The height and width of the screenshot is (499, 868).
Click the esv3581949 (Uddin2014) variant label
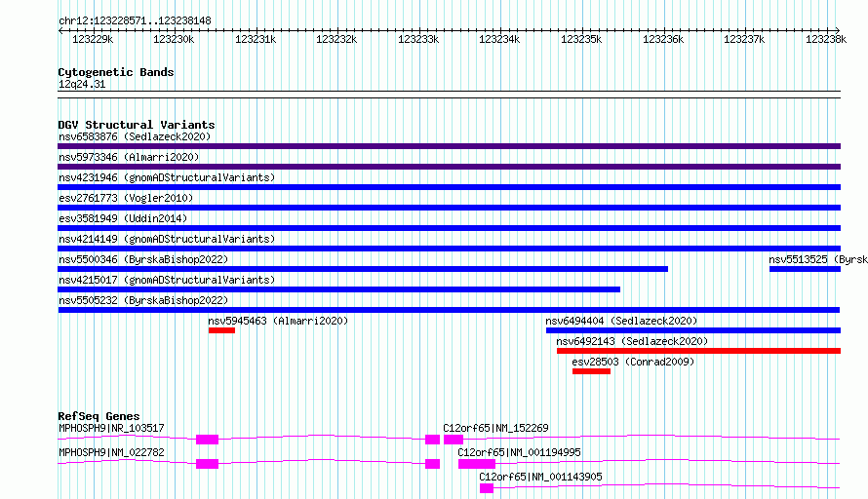(x=123, y=218)
